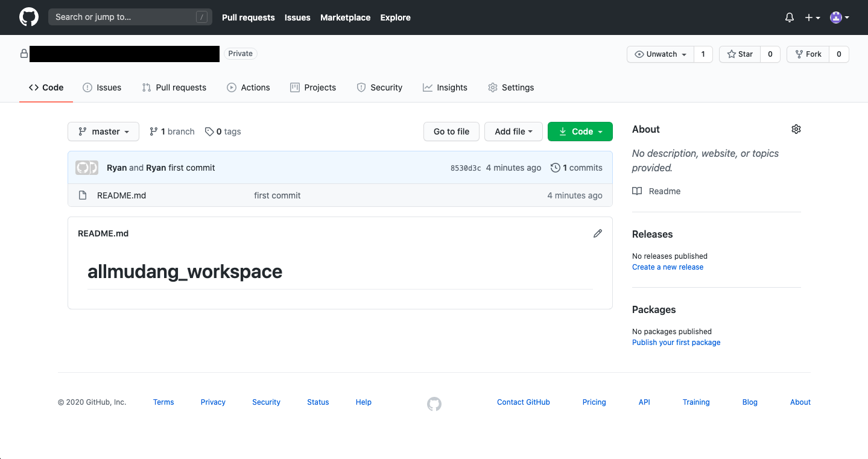Switch to the repository Pull requests tab
This screenshot has height=459, width=868.
[174, 87]
